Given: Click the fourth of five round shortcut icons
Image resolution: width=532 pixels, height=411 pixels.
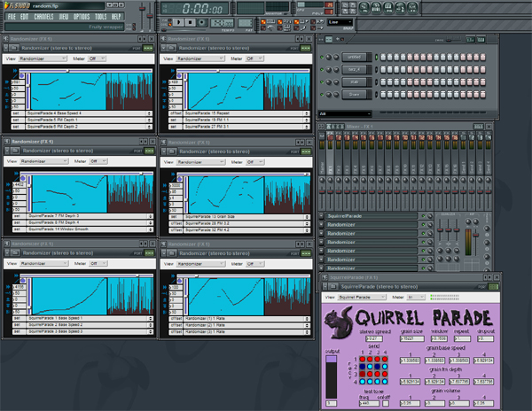Looking at the screenshot, I should pyautogui.click(x=401, y=8).
